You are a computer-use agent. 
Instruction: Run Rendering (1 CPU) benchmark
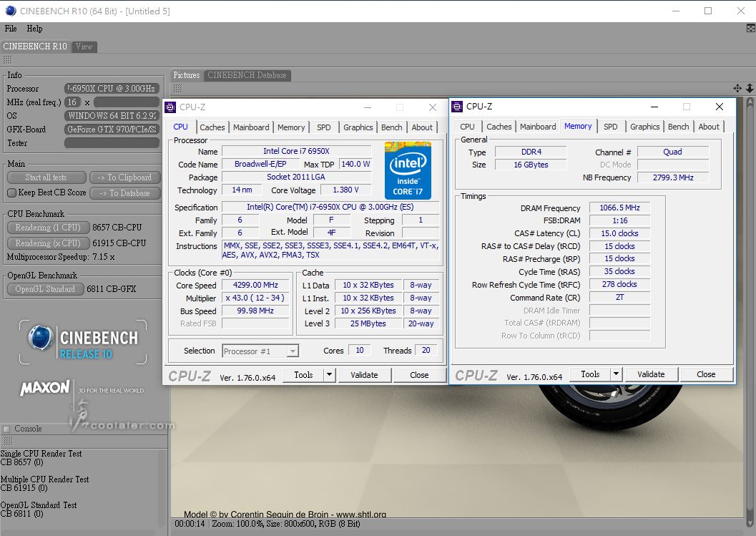tap(48, 228)
